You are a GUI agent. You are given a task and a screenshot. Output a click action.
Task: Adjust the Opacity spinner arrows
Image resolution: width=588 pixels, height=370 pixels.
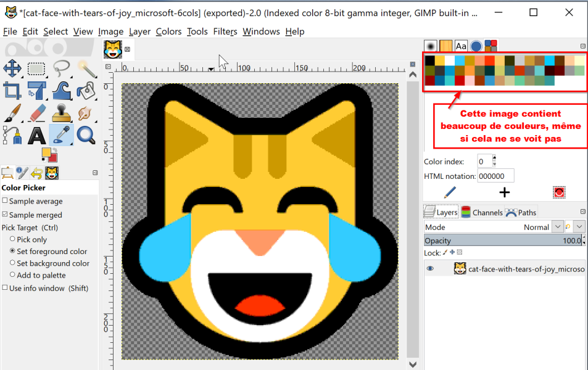584,240
